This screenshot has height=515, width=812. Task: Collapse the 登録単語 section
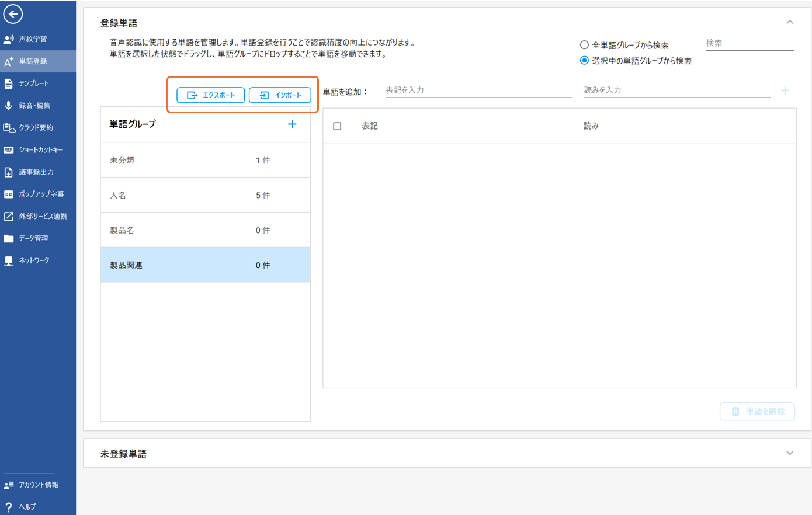point(790,22)
